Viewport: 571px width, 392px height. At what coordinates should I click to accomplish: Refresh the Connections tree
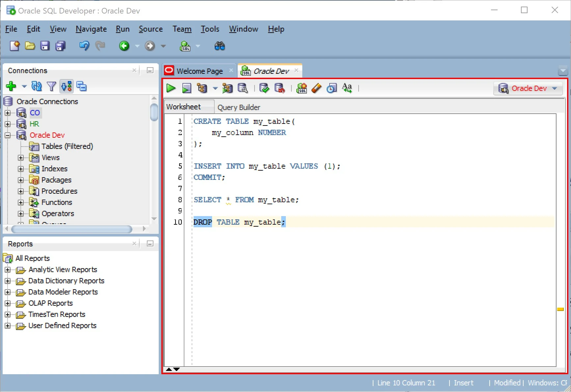pyautogui.click(x=37, y=86)
